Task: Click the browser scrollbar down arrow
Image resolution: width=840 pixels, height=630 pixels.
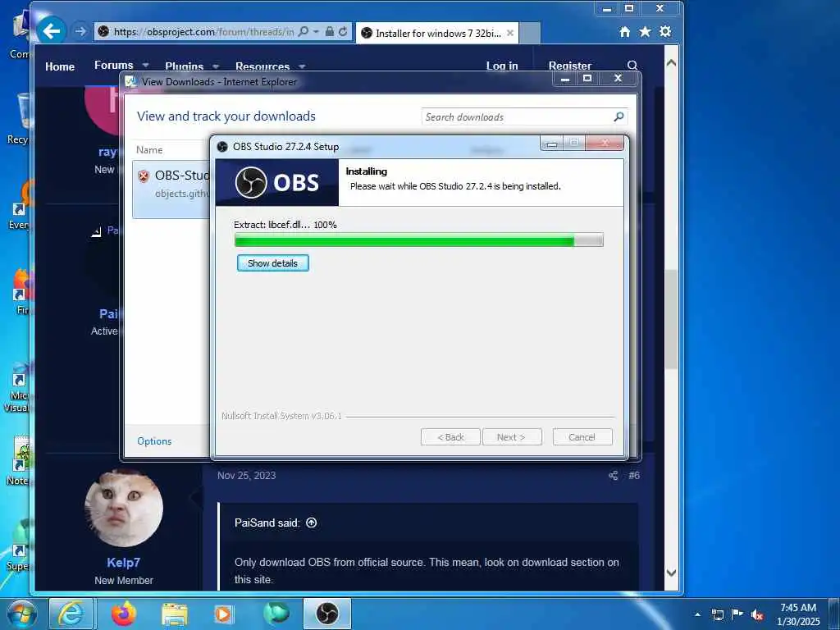Action: pyautogui.click(x=671, y=573)
